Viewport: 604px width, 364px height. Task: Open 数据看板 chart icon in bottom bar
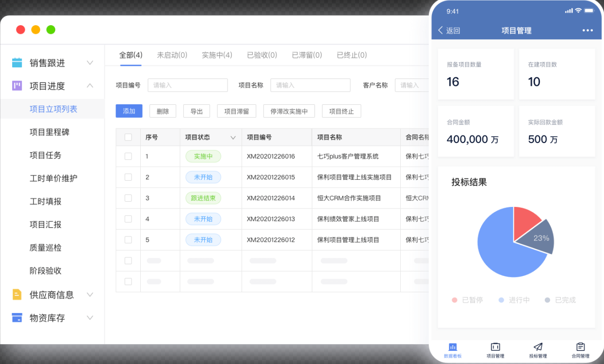pos(453,347)
